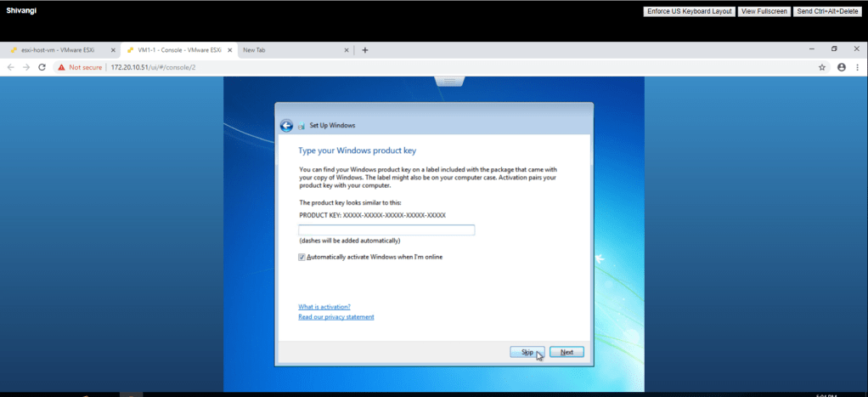This screenshot has width=868, height=397.
Task: Close the New Tab tab
Action: pos(346,50)
